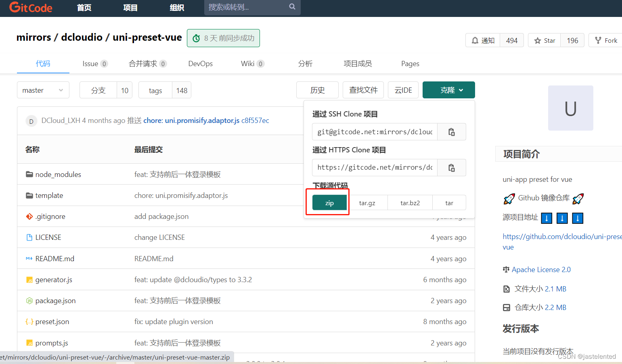Click the prompts.js file icon
Viewport: 622px width, 364px height.
(x=29, y=343)
